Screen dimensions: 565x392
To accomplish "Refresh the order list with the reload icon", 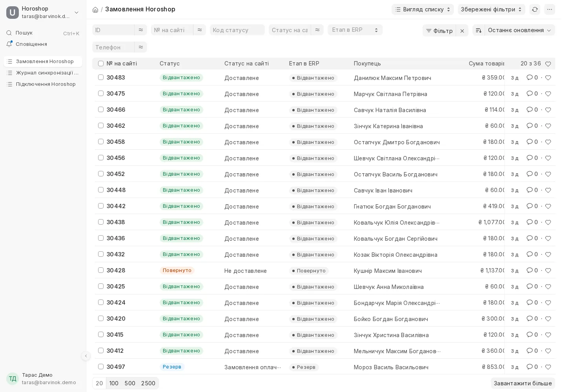I will point(534,9).
